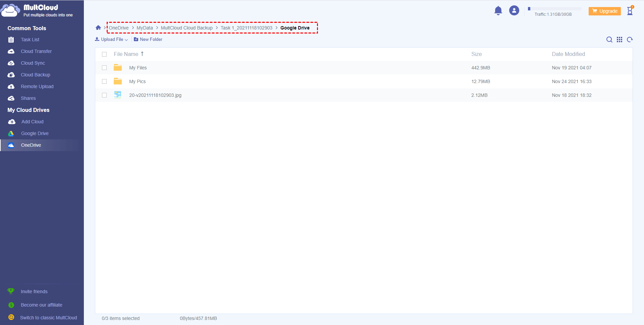The width and height of the screenshot is (644, 325).
Task: Open Remote Upload in sidebar
Action: tap(37, 86)
